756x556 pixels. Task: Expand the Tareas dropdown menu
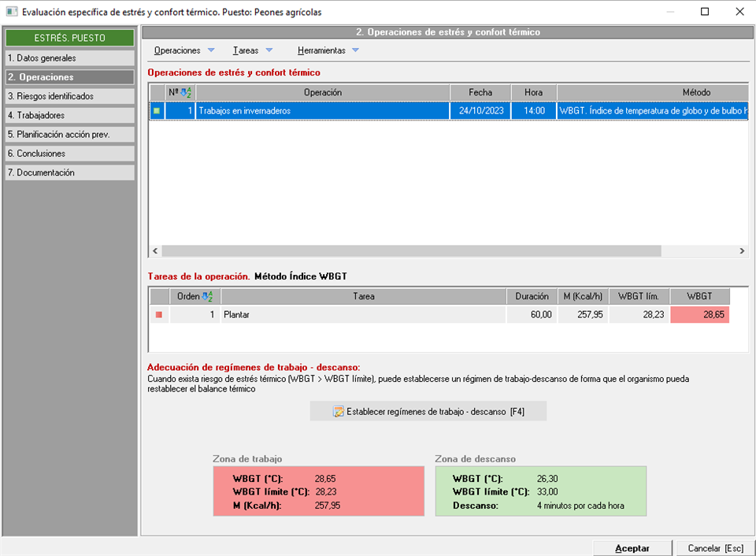pos(253,50)
